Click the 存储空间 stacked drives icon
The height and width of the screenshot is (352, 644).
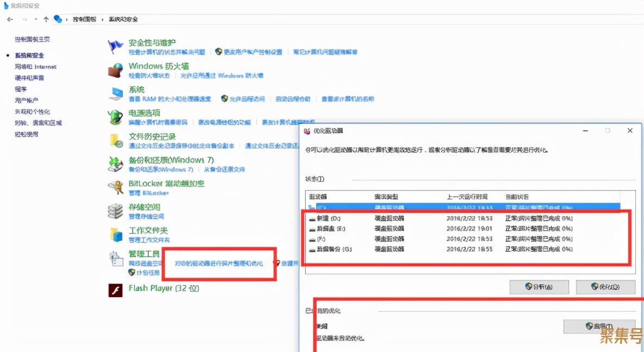116,211
